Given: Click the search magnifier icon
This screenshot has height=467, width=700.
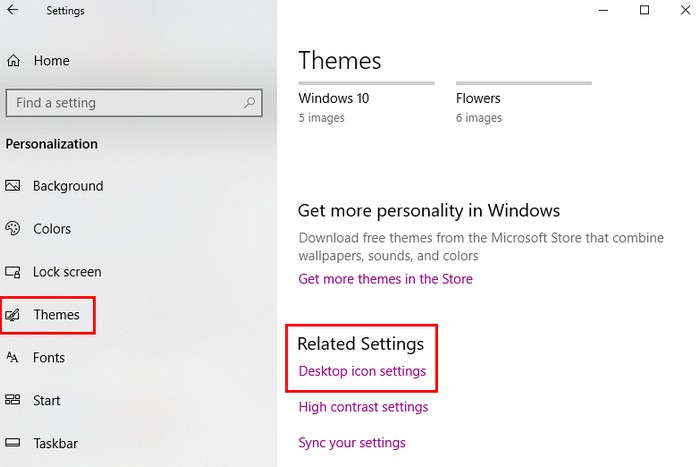Looking at the screenshot, I should click(249, 102).
